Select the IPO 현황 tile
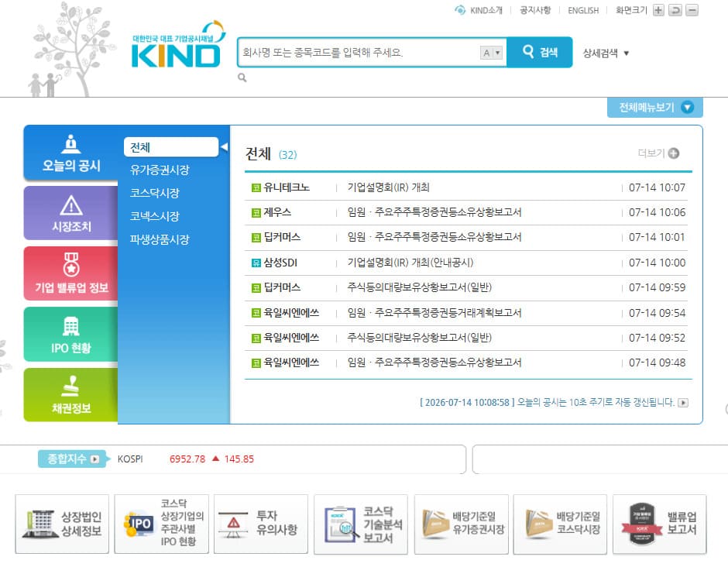728x567 pixels. [71, 335]
